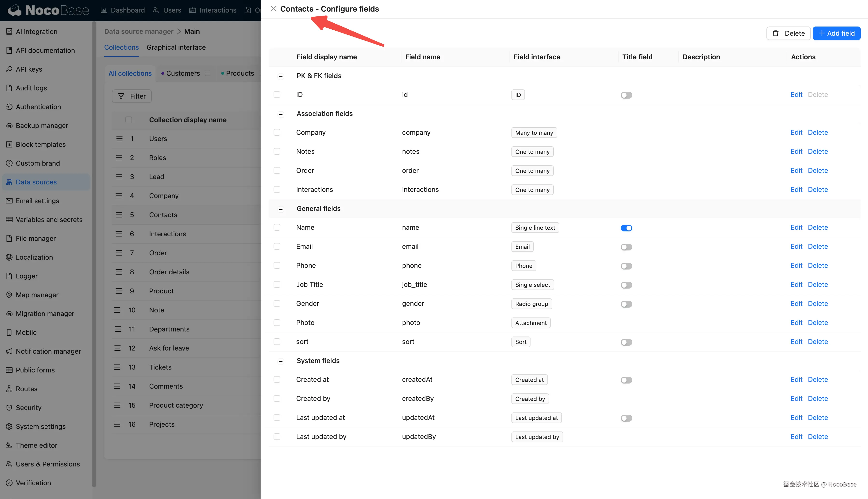
Task: Click the Routes icon
Action: click(x=9, y=389)
